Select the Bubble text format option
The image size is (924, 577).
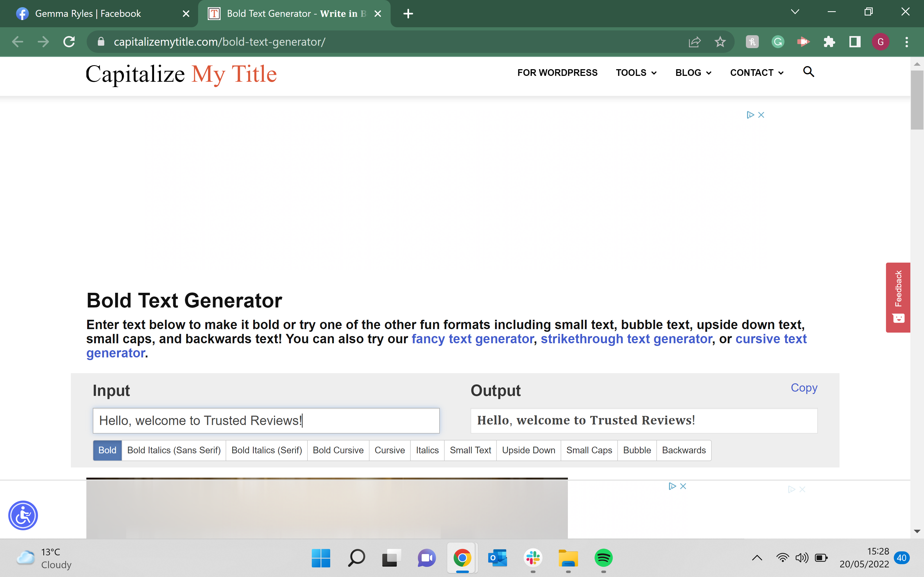point(637,450)
